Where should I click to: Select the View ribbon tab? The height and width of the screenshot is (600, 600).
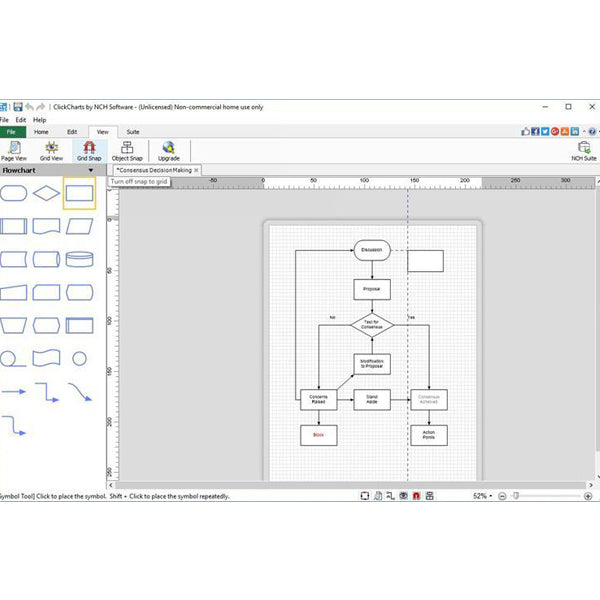click(103, 132)
